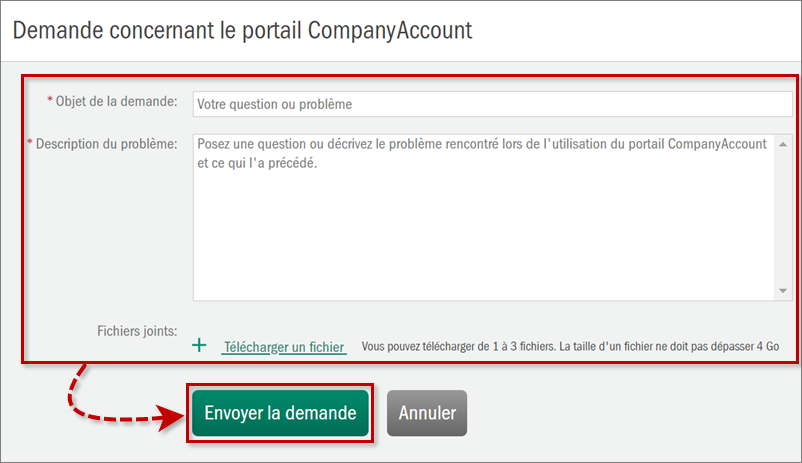Click the Objet de la demande input field
Viewport: 802px width, 463px height.
point(492,104)
